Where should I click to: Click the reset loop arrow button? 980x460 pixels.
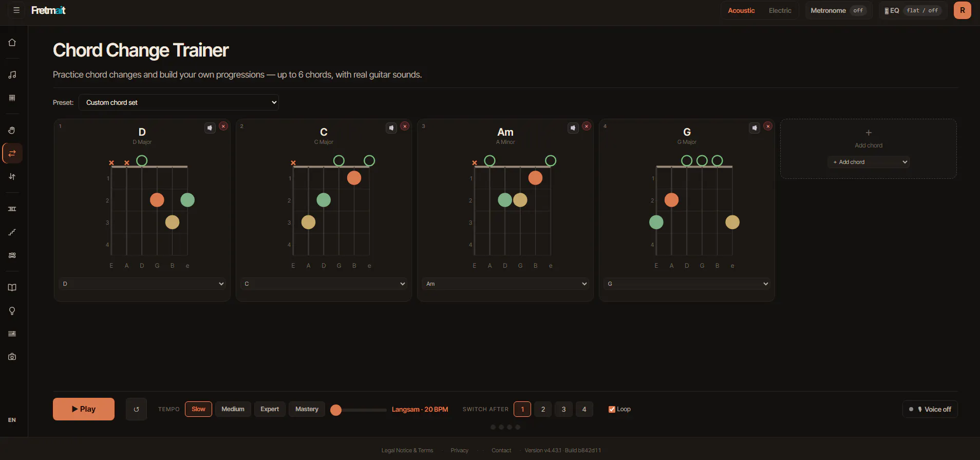tap(136, 409)
